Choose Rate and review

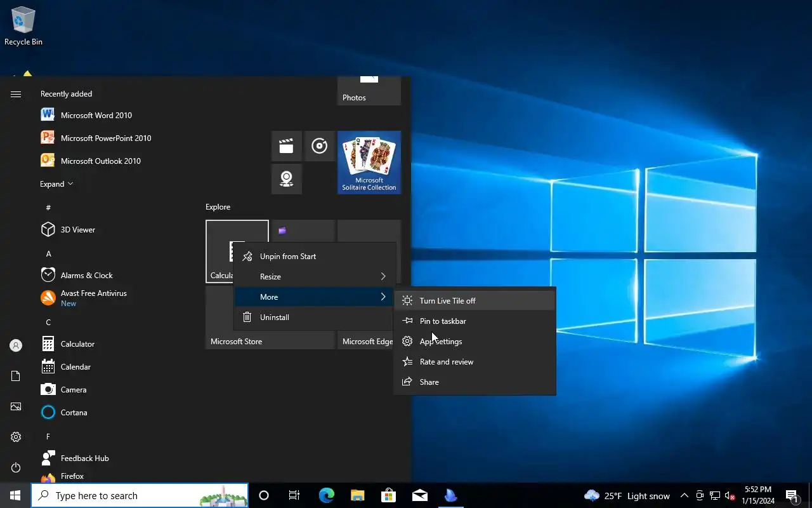click(x=475, y=362)
